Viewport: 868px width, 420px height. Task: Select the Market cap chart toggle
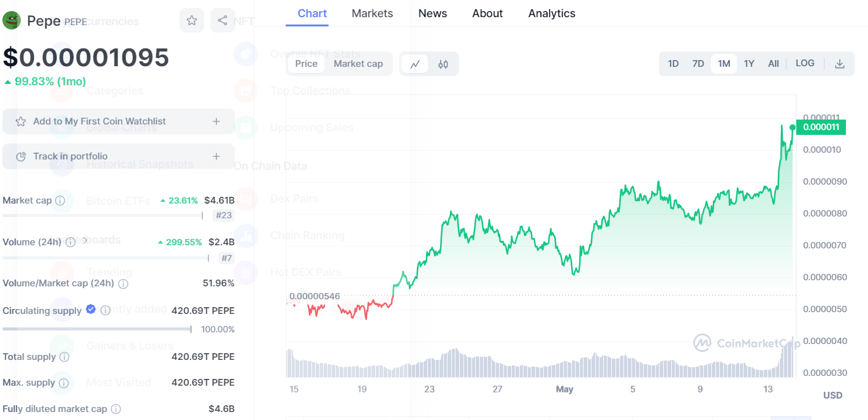point(358,64)
